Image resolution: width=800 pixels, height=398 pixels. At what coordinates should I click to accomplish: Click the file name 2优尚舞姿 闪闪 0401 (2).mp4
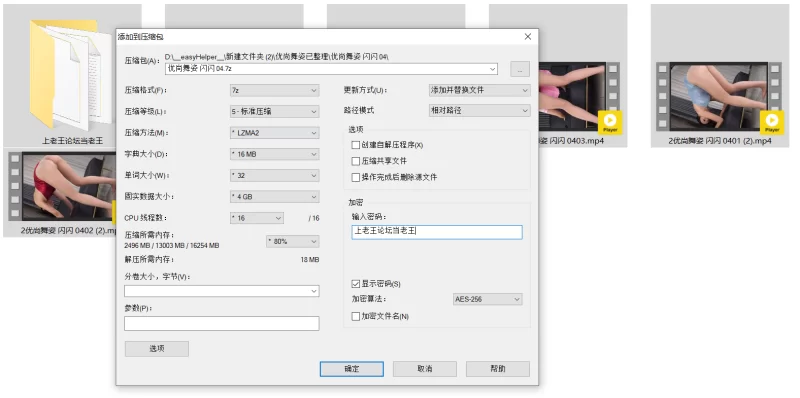coord(720,141)
